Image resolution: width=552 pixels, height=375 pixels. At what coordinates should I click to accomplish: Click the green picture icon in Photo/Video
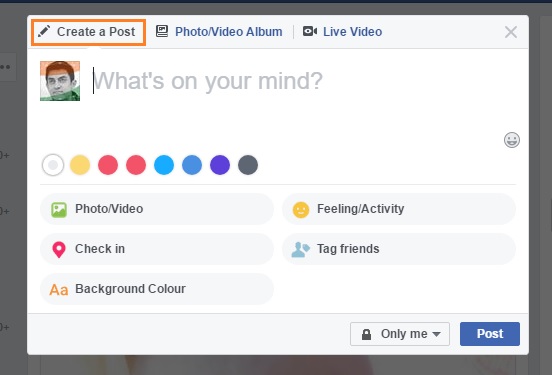(59, 210)
